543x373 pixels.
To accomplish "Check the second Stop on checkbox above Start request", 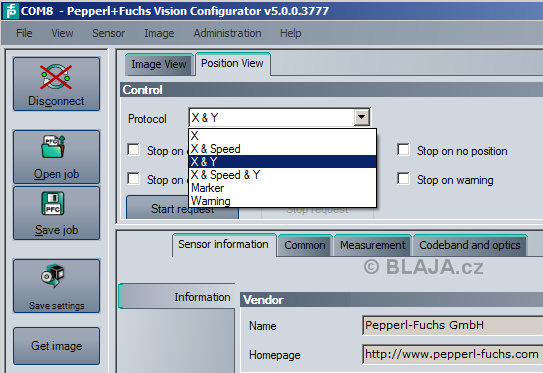I will pos(134,179).
